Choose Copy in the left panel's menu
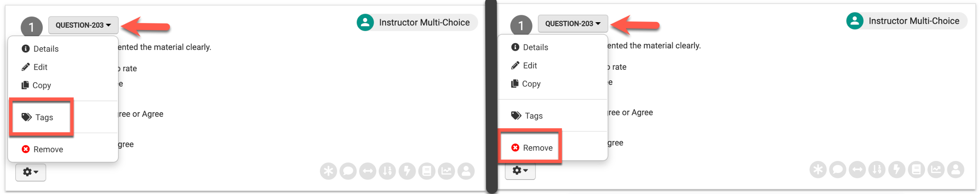Screen dimensions: 980x194 coord(41,85)
